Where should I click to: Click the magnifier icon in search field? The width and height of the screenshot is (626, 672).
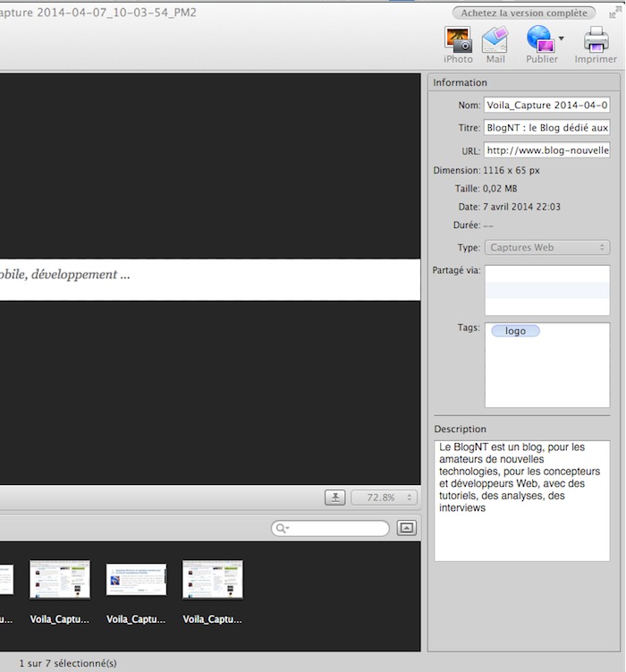(282, 529)
